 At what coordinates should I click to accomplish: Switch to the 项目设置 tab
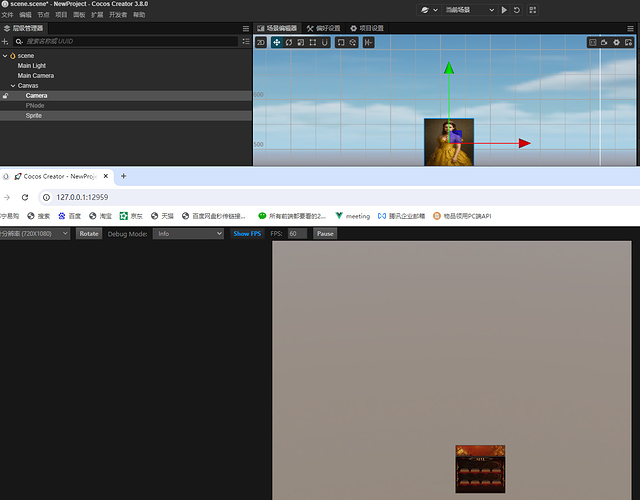pos(367,28)
